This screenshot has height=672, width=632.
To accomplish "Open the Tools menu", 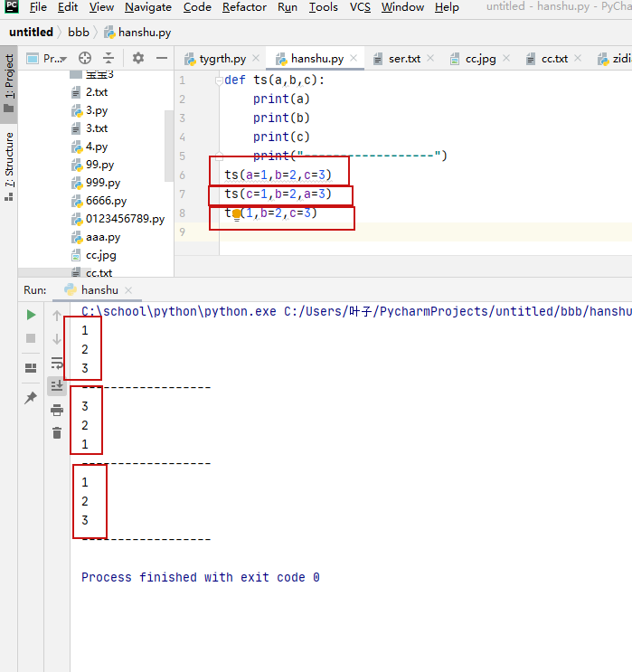I will [x=324, y=7].
